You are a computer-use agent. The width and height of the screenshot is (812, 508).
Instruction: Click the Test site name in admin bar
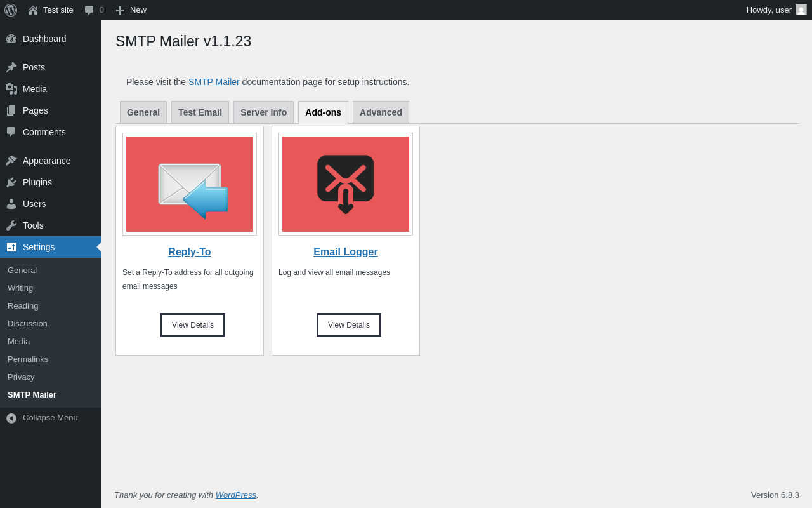(x=58, y=10)
